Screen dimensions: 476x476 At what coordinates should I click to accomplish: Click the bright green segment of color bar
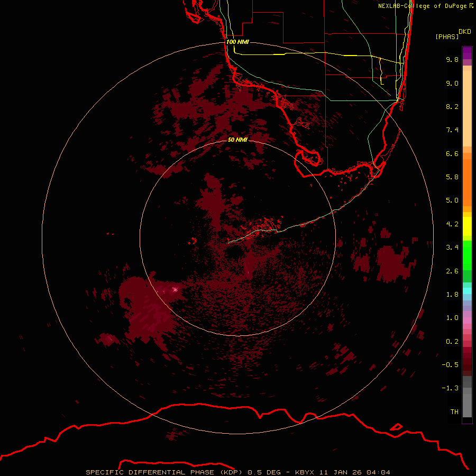click(x=467, y=255)
